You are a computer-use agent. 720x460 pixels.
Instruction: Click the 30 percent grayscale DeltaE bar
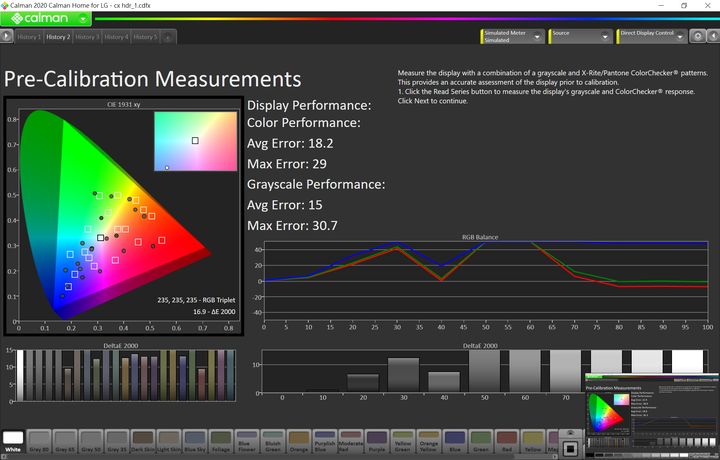(x=403, y=375)
